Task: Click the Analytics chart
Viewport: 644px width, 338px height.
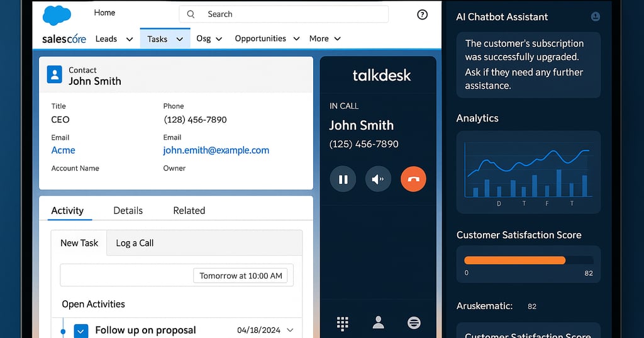Action: [x=528, y=172]
